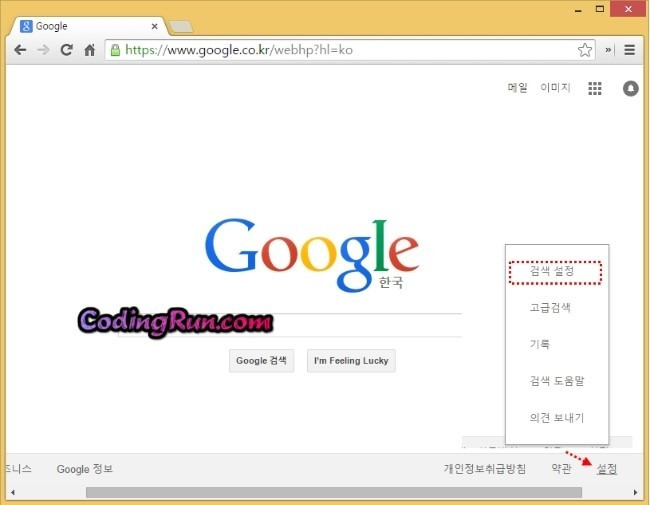The height and width of the screenshot is (505, 650).
Task: Minimize the Chrome window
Action: point(578,10)
